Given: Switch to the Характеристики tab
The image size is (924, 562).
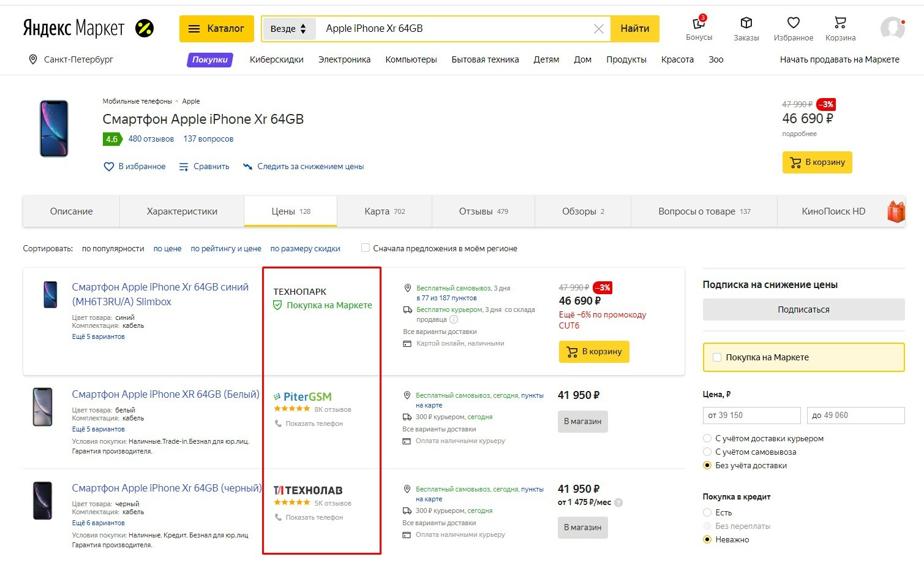Looking at the screenshot, I should [182, 211].
